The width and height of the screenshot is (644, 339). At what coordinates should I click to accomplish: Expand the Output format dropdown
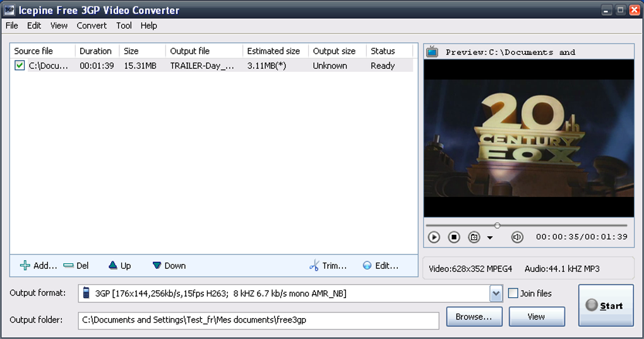point(496,294)
